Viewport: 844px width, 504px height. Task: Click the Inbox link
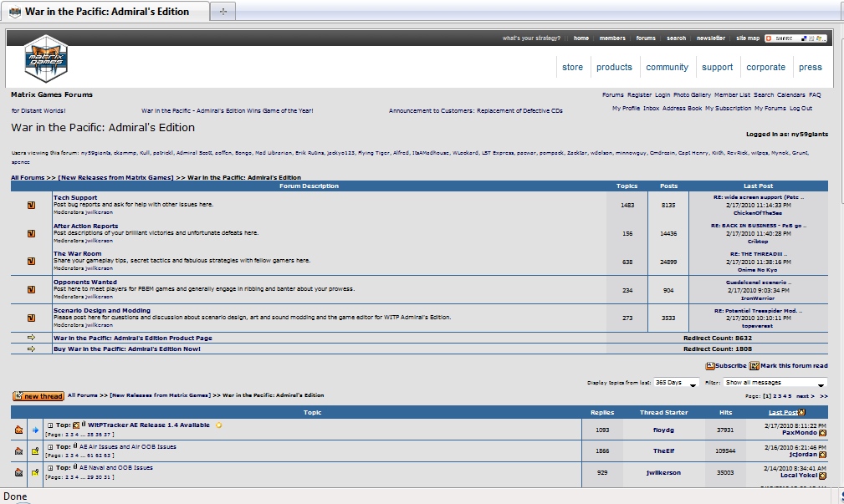[x=651, y=108]
